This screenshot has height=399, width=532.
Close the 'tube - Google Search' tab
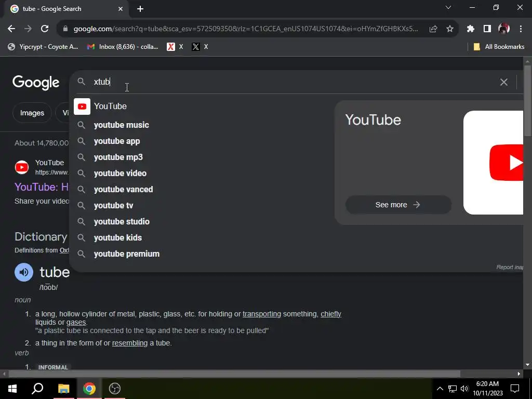coord(121,9)
